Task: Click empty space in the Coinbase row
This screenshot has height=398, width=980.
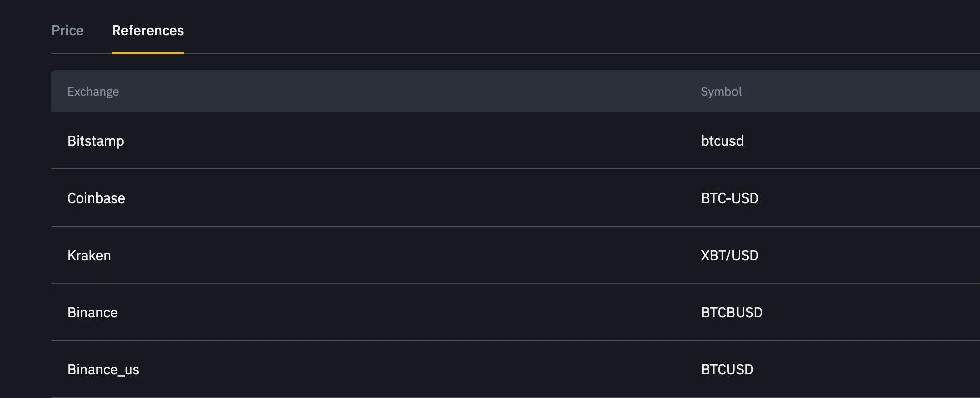Action: click(x=401, y=198)
